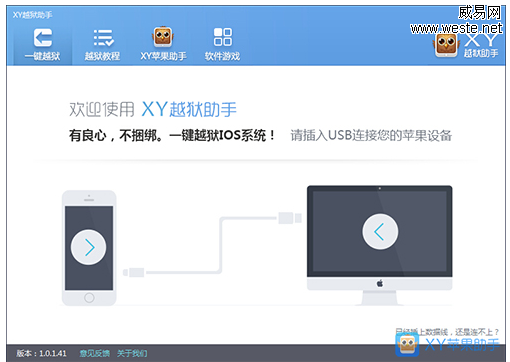The image size is (510, 362).
Task: Switch to the 一键越狱 tab label
Action: pos(43,56)
